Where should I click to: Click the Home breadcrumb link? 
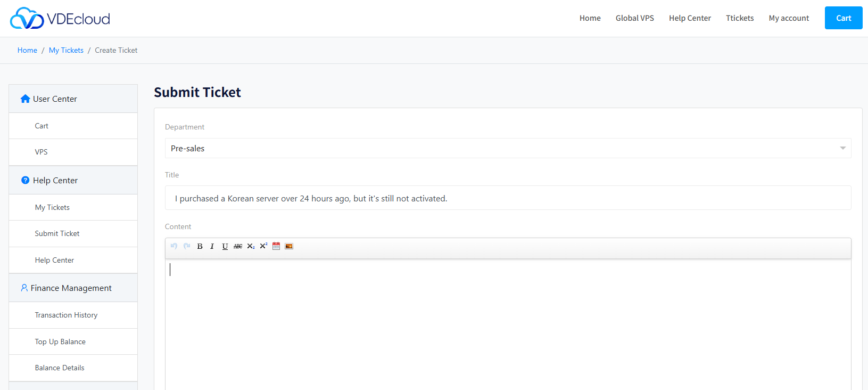[x=27, y=50]
